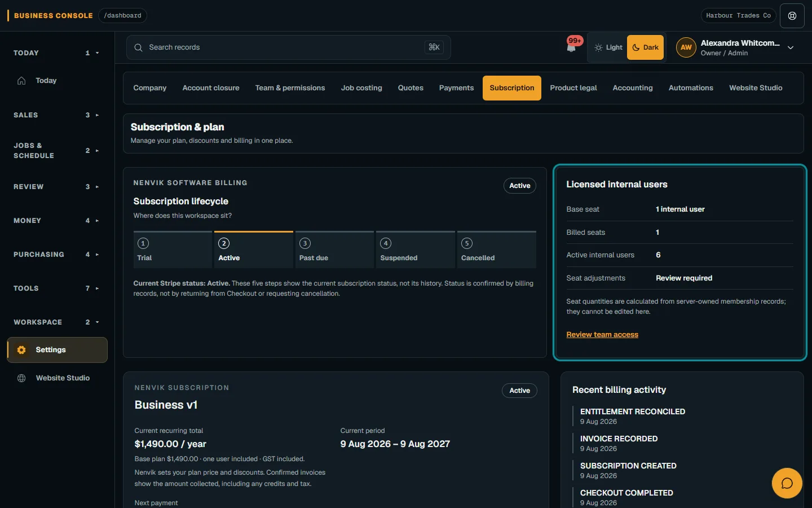Click the Subscription & plan heading
Viewport: 812px width, 508px height.
click(x=178, y=127)
